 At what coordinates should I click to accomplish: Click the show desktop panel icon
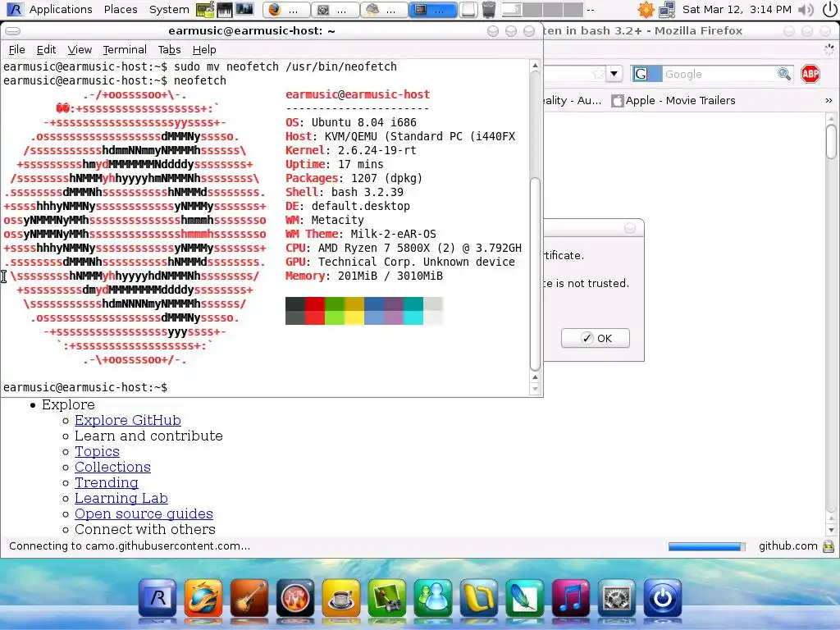[468, 10]
